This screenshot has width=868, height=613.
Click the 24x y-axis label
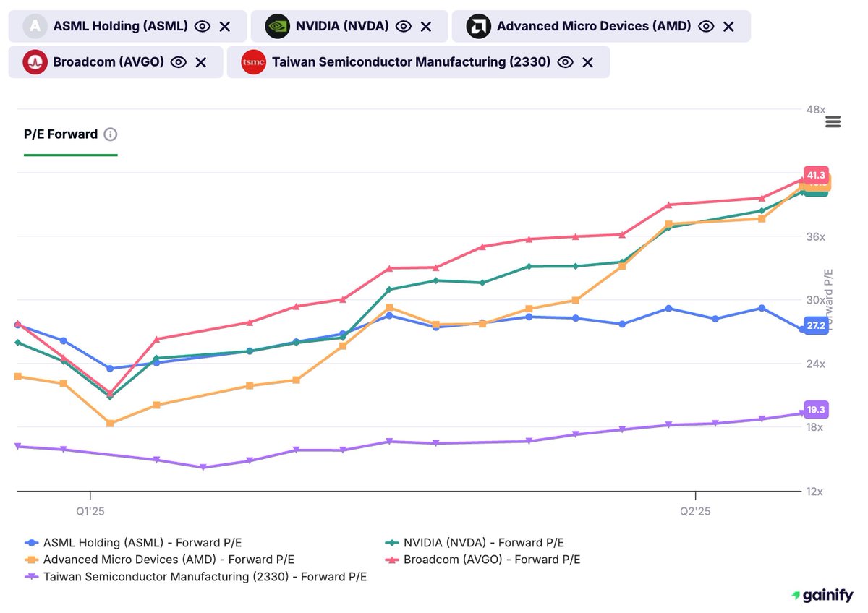click(x=816, y=364)
